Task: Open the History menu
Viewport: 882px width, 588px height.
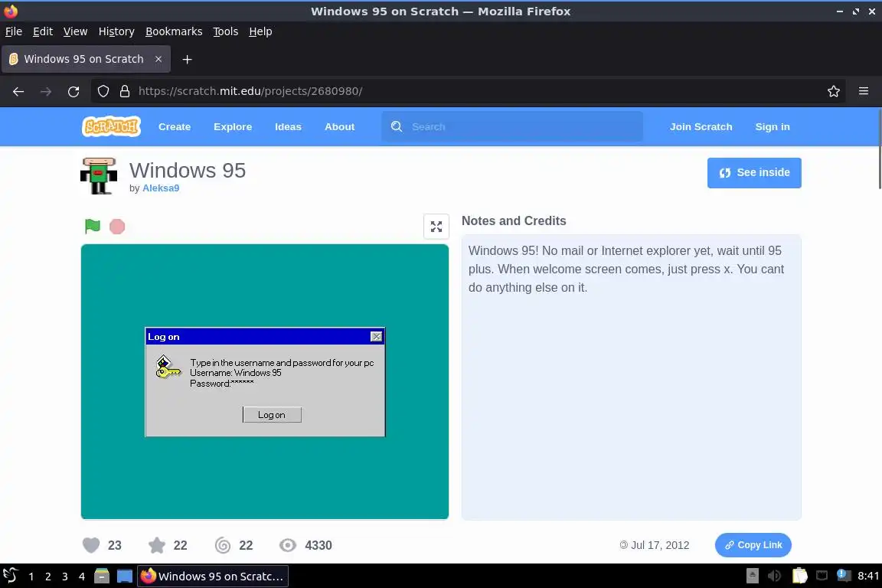Action: tap(116, 31)
